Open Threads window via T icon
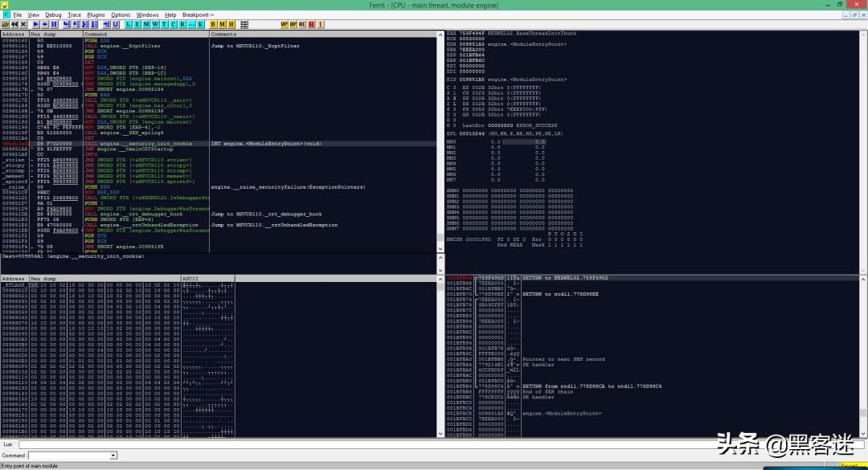Viewport: 868px width, 470px height. [x=164, y=24]
